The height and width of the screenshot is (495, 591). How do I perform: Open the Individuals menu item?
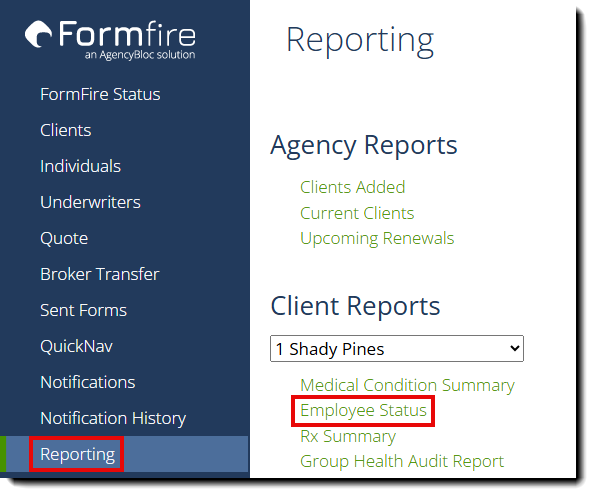coord(80,166)
